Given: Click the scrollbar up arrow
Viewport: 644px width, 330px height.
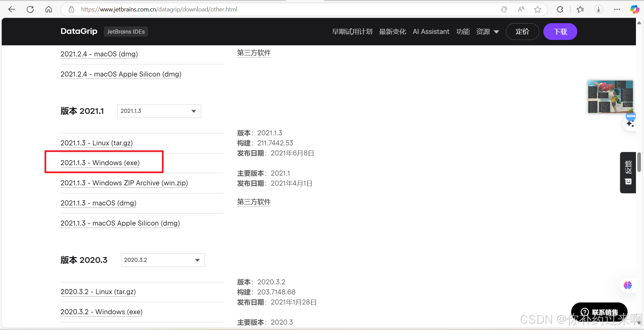Looking at the screenshot, I should click(x=639, y=23).
